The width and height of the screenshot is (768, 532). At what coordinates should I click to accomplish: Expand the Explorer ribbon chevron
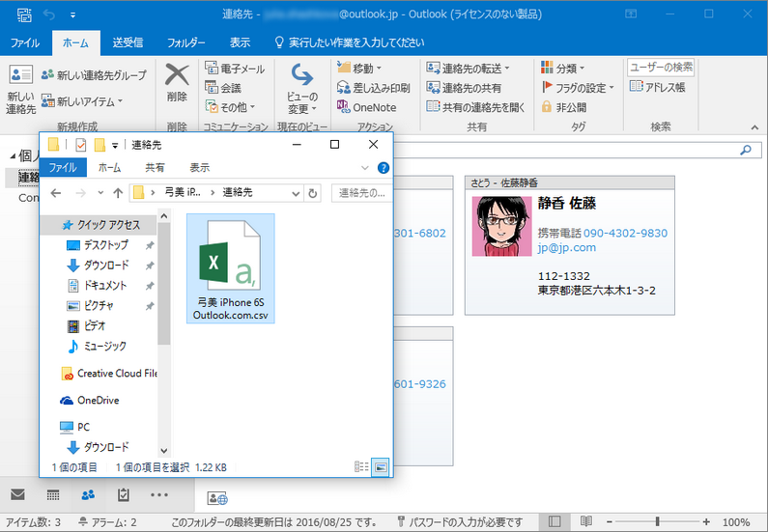pos(365,167)
